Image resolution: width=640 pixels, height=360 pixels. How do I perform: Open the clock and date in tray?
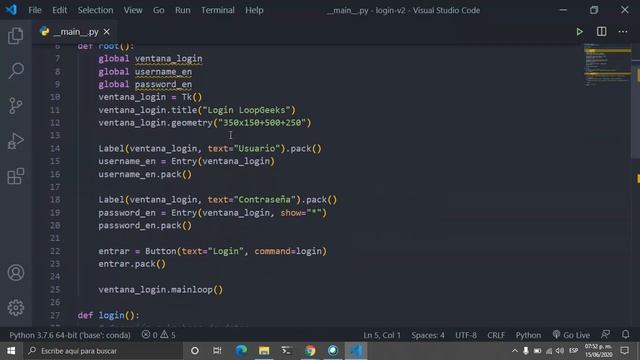pyautogui.click(x=598, y=351)
